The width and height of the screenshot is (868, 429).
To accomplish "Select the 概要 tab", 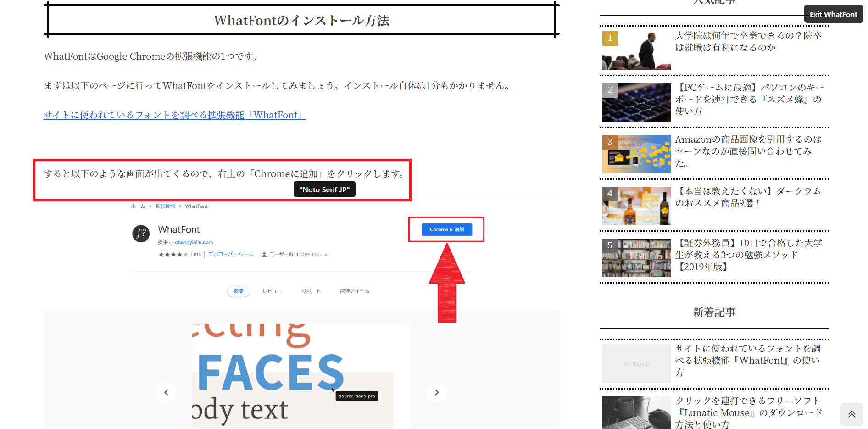I will click(239, 291).
